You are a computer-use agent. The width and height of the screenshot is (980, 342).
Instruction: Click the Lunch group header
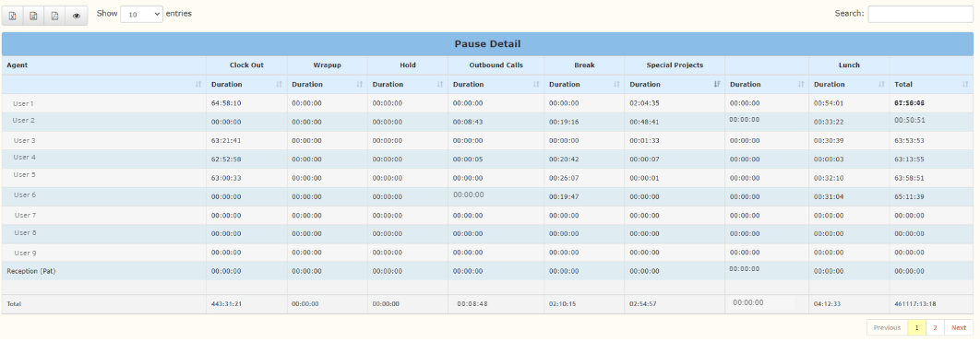849,65
